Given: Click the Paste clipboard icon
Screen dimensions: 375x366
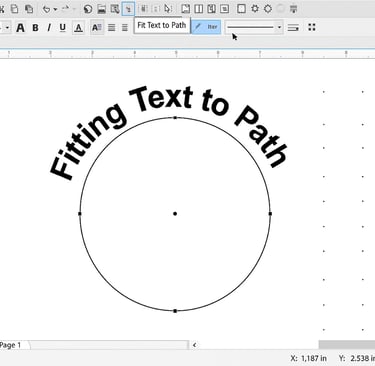Looking at the screenshot, I should [x=29, y=9].
